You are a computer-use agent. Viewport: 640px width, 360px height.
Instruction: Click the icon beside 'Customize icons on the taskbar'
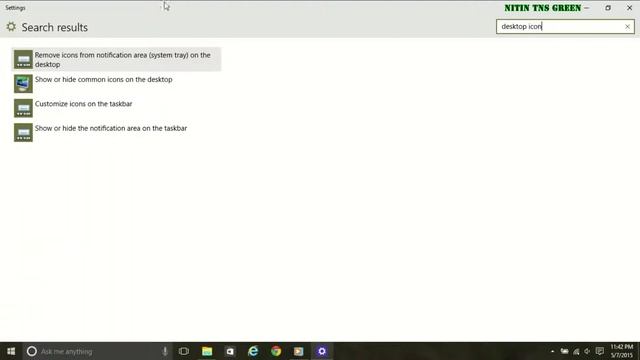click(23, 108)
